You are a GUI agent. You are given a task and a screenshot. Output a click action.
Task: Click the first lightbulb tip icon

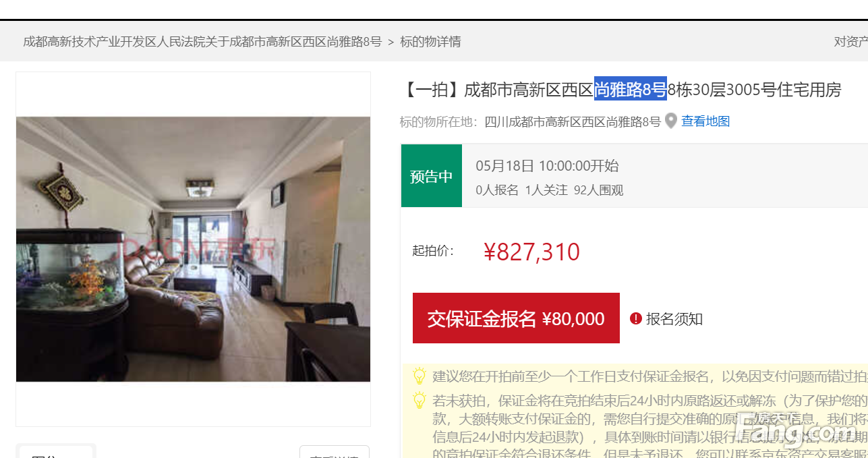click(x=419, y=376)
